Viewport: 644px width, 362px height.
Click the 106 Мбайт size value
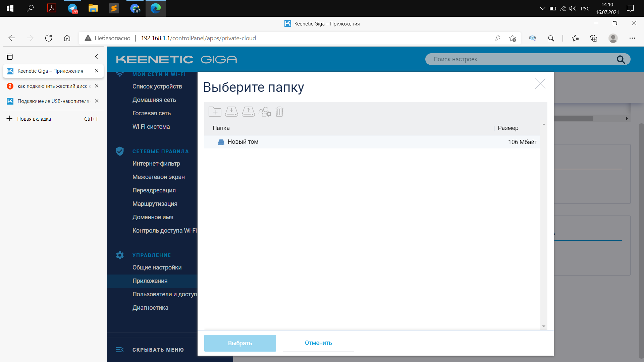point(522,142)
